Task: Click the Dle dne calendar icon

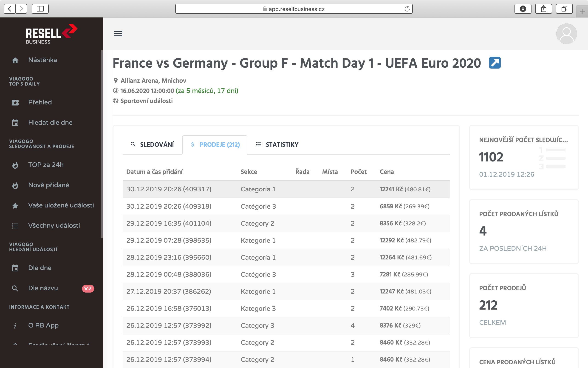Action: coord(15,268)
